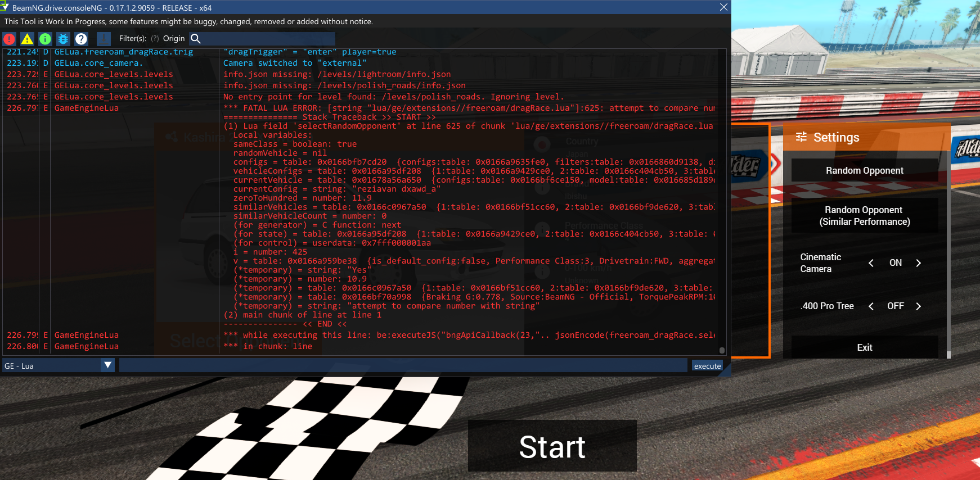980x480 pixels.
Task: Select log row GELua.core_camera
Action: 100,63
